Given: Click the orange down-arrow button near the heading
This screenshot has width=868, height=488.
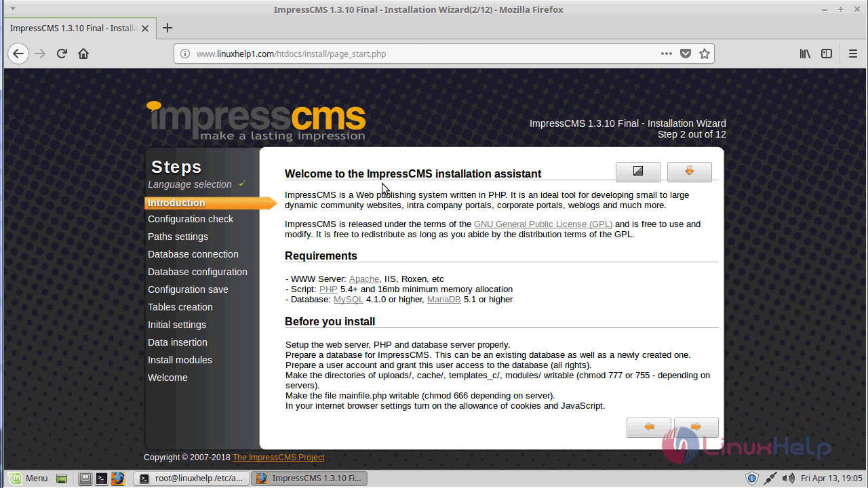Looking at the screenshot, I should click(x=690, y=171).
